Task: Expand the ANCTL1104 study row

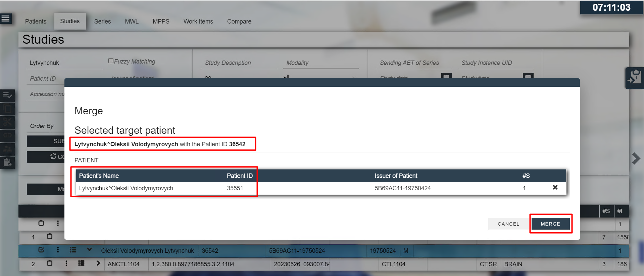Action: point(98,263)
